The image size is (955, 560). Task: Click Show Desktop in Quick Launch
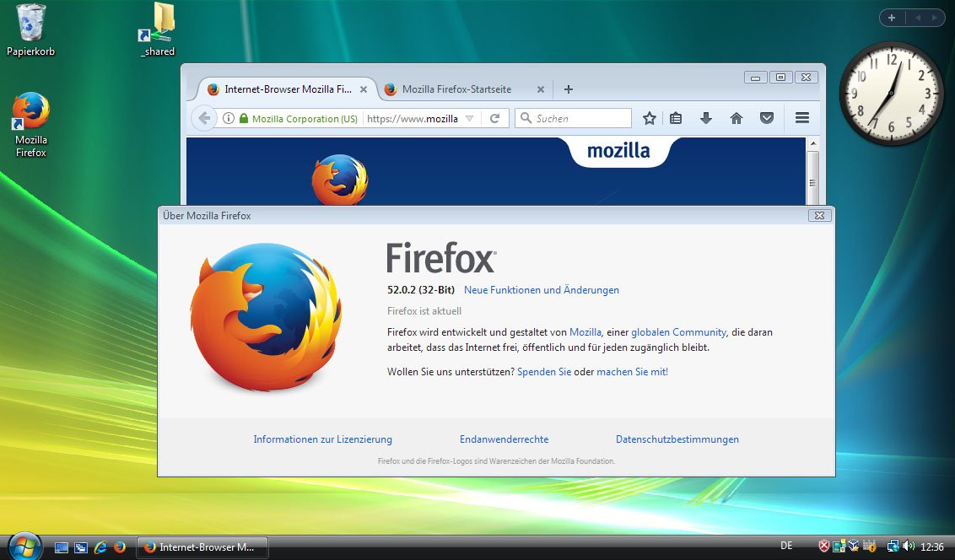pos(61,547)
